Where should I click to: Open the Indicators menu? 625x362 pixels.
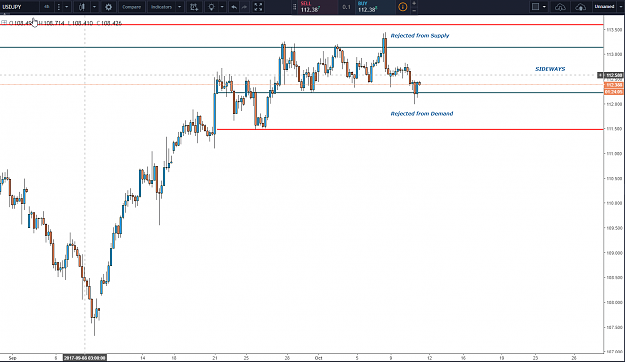coord(161,7)
